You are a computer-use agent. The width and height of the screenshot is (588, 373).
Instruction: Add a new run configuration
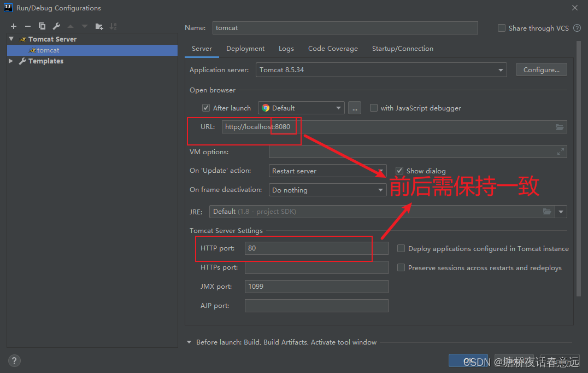coord(13,26)
